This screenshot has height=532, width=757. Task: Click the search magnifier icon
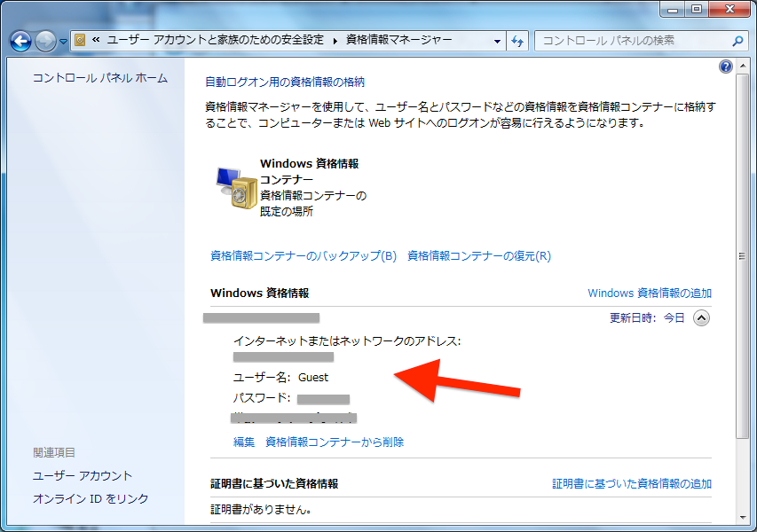coord(737,41)
